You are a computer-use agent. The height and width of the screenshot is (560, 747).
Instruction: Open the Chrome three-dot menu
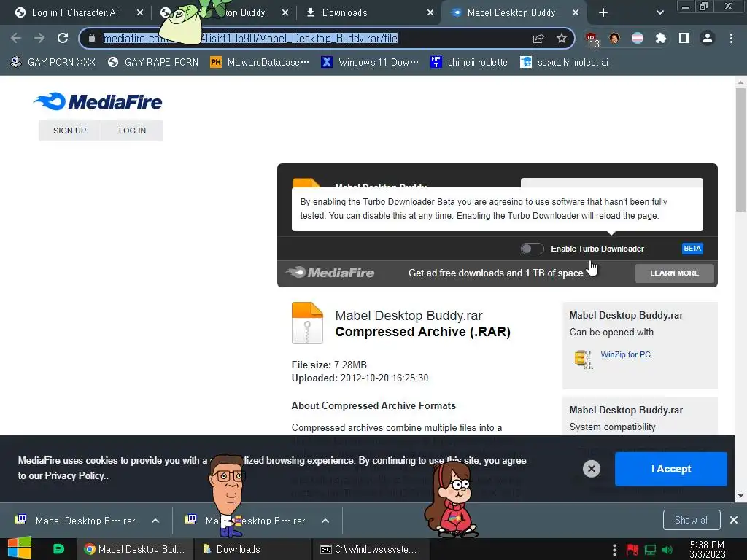(731, 38)
